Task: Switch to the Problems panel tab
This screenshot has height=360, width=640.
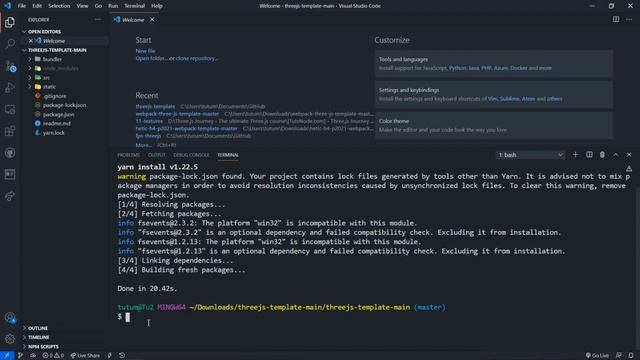Action: point(128,155)
